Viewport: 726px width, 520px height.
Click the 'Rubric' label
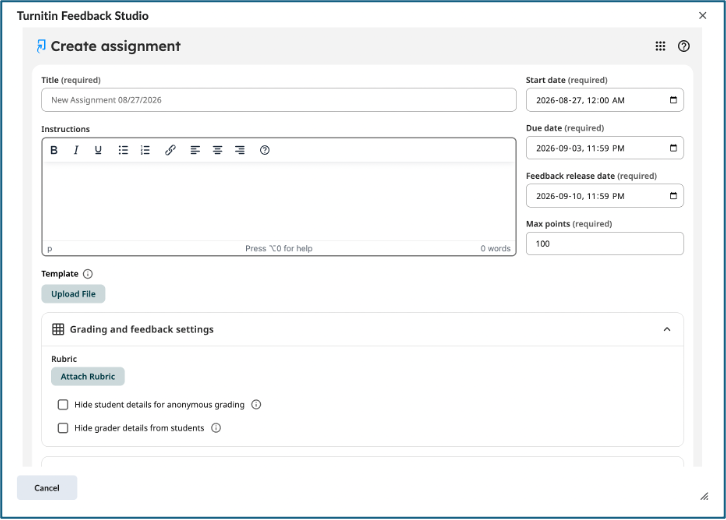(64, 359)
